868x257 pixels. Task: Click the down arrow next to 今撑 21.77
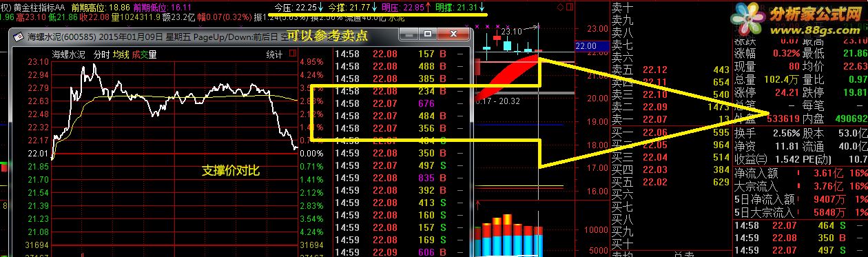pos(375,6)
